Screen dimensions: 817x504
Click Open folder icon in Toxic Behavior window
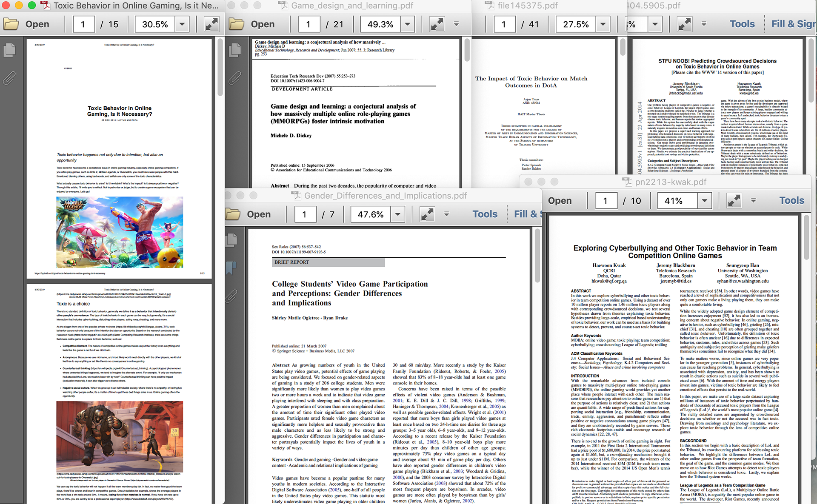pos(11,24)
